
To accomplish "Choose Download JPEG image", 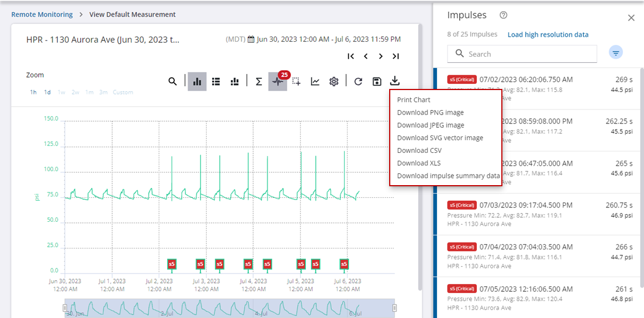I will tap(431, 125).
